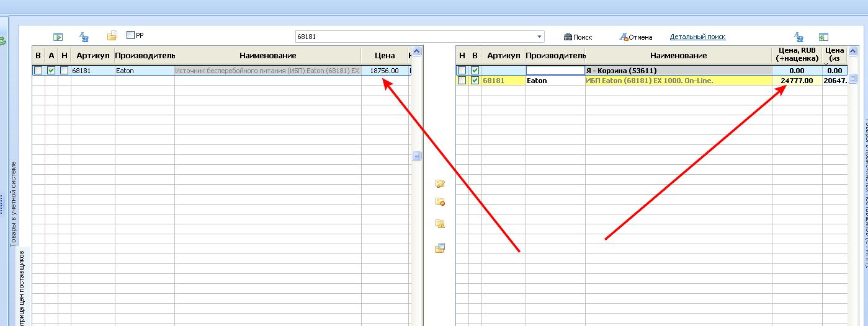This screenshot has width=868, height=326.
Task: Click the Цена, RUB (+наценка) column header
Action: 797,55
